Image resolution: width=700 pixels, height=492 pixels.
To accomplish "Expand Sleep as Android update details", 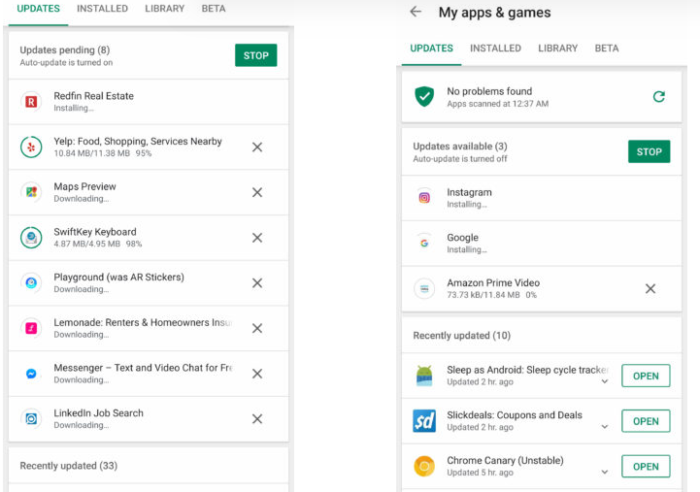I will [x=604, y=381].
